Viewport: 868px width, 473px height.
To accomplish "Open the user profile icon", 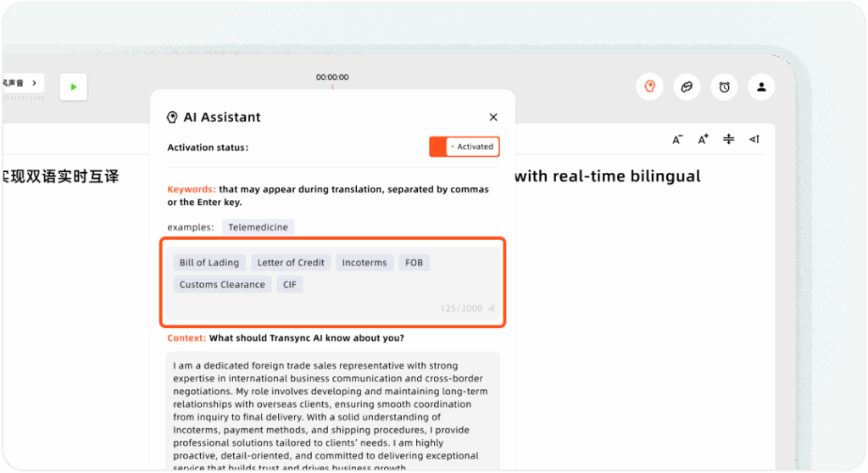I will [x=761, y=86].
